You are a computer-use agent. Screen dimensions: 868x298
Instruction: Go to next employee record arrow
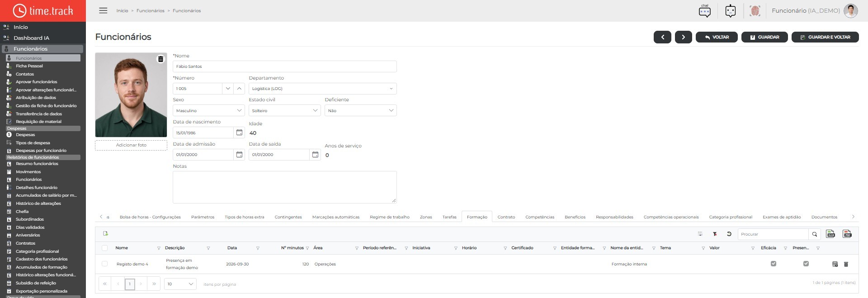coord(683,37)
